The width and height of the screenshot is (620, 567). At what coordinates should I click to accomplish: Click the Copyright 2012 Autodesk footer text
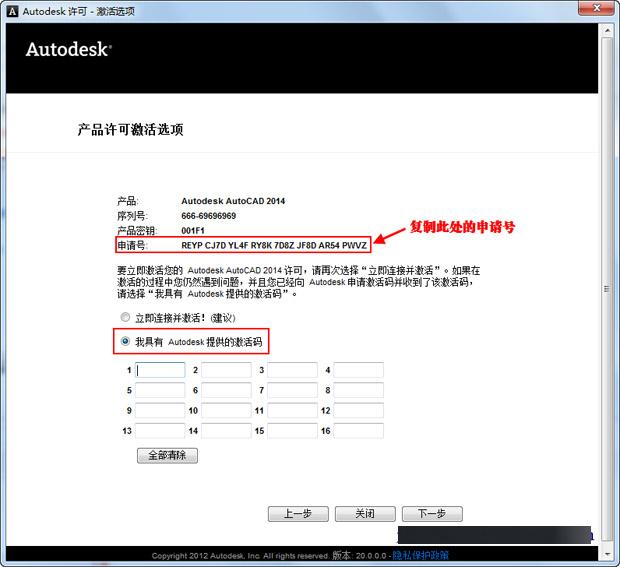pos(240,556)
